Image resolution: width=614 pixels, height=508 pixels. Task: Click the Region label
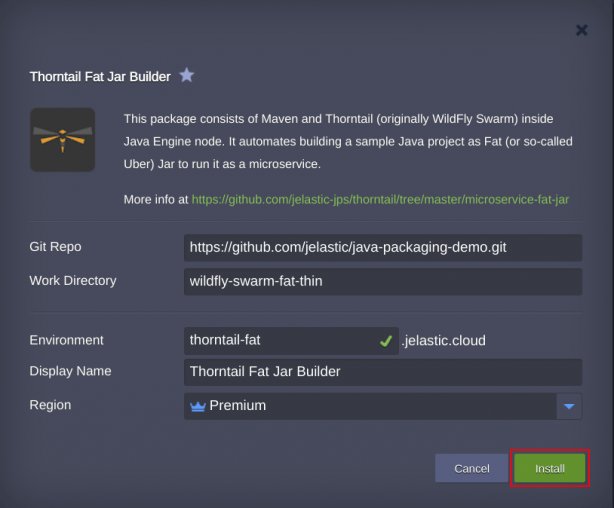(50, 405)
